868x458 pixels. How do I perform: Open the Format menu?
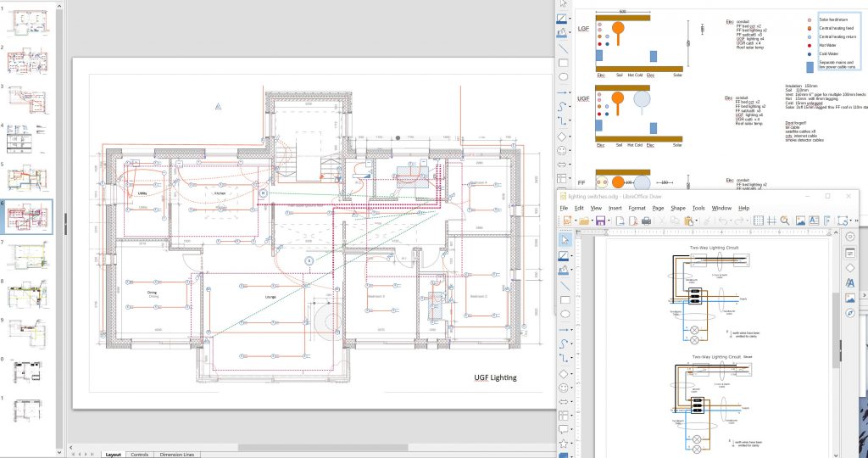638,208
